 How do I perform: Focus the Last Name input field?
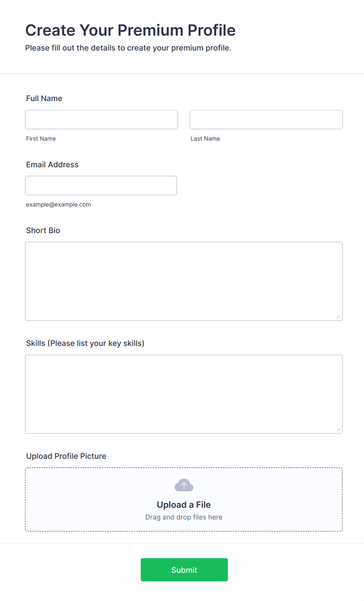266,119
